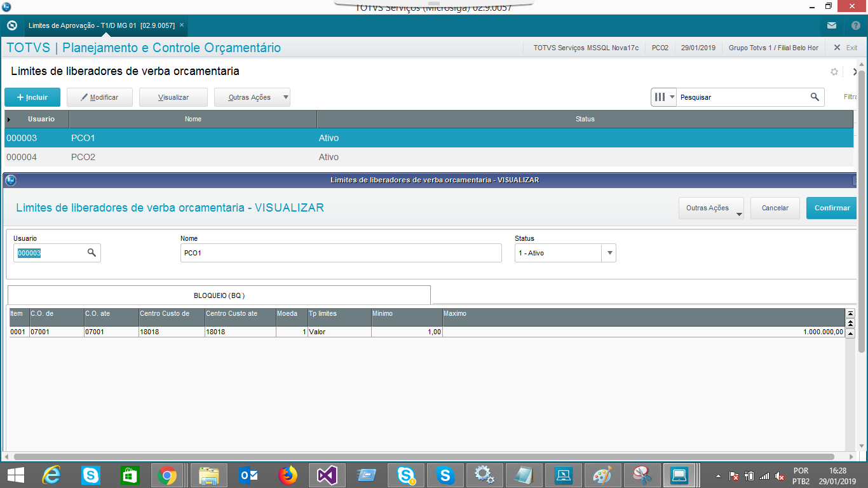Launch Internet Explorer from the taskbar
868x488 pixels.
(51, 475)
